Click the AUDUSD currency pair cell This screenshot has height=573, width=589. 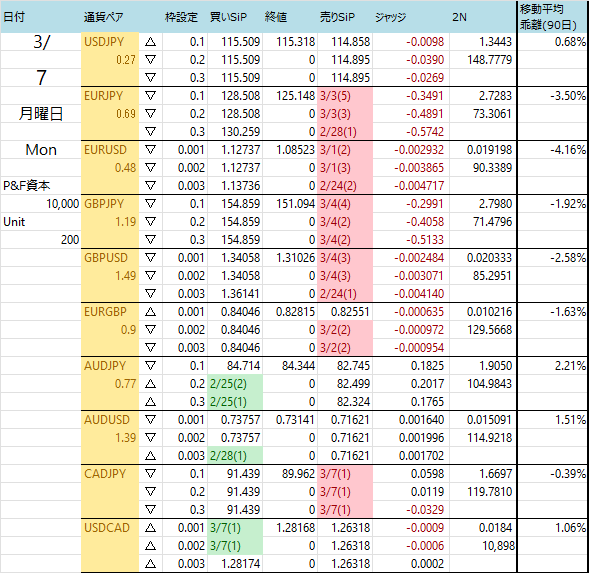[x=110, y=420]
